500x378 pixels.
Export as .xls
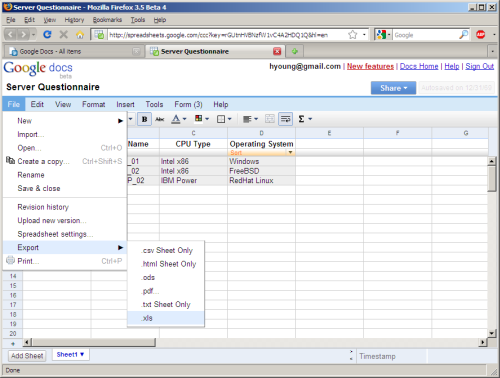coord(166,318)
